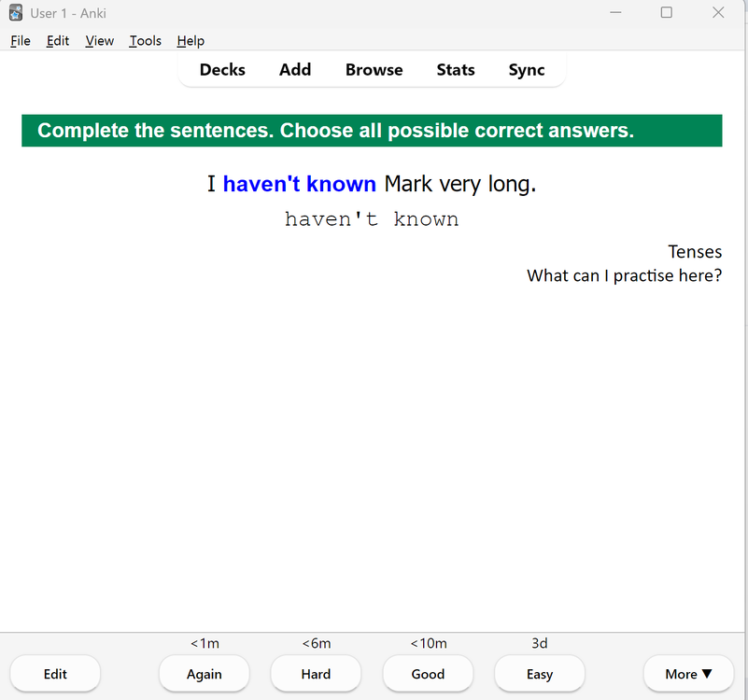Open the Edit menu
This screenshot has height=700, width=748.
pyautogui.click(x=58, y=41)
